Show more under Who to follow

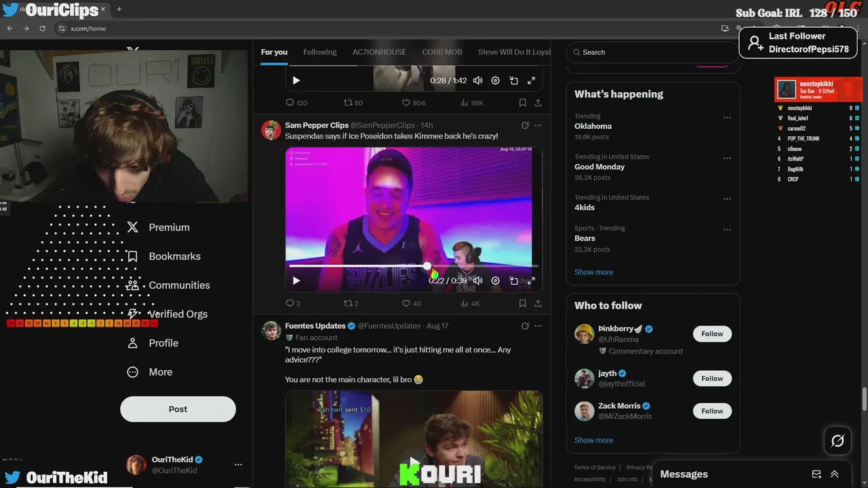[594, 440]
